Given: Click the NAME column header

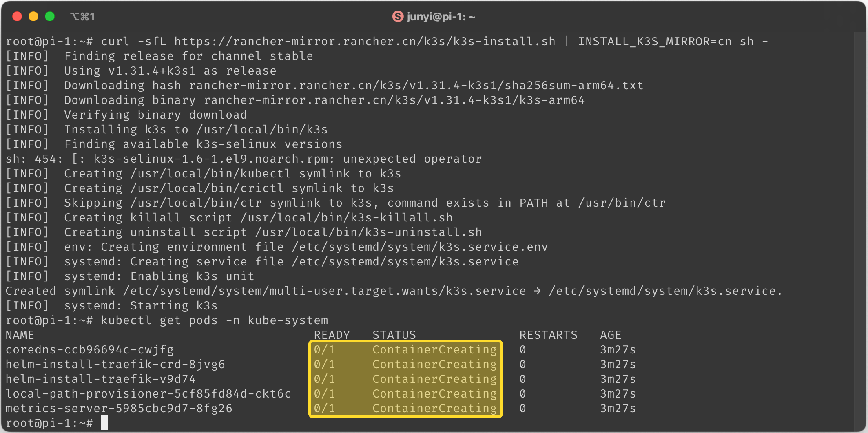Looking at the screenshot, I should click(20, 335).
